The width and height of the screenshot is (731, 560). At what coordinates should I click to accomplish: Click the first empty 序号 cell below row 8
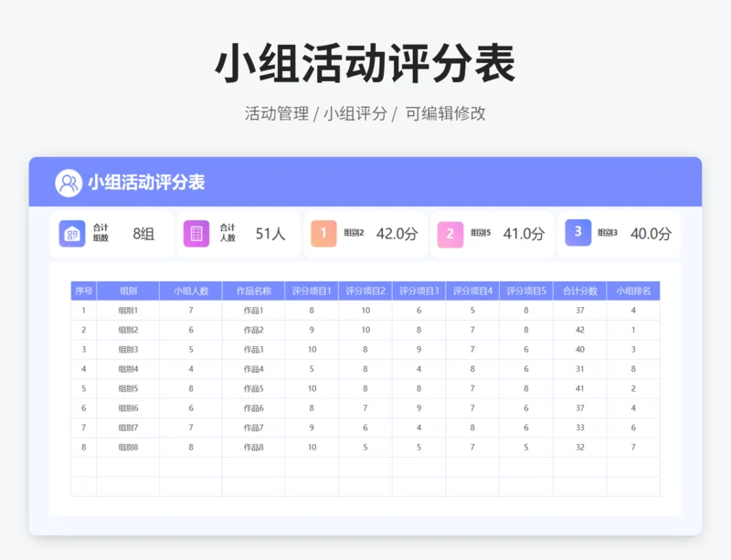point(83,467)
